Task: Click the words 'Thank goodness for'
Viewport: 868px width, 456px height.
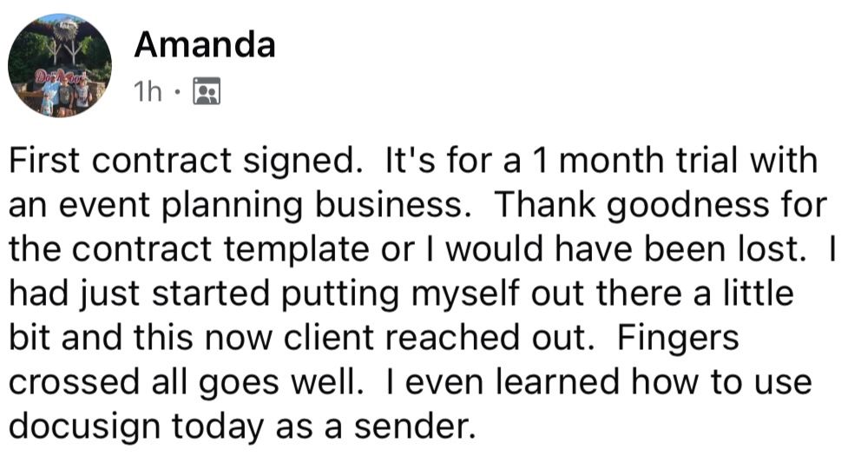Action: (x=661, y=206)
